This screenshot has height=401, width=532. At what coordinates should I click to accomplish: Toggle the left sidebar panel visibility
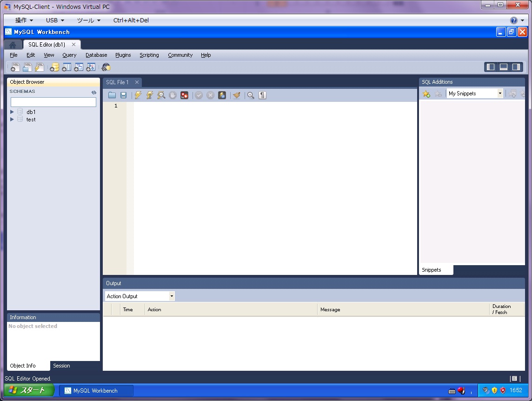point(491,67)
